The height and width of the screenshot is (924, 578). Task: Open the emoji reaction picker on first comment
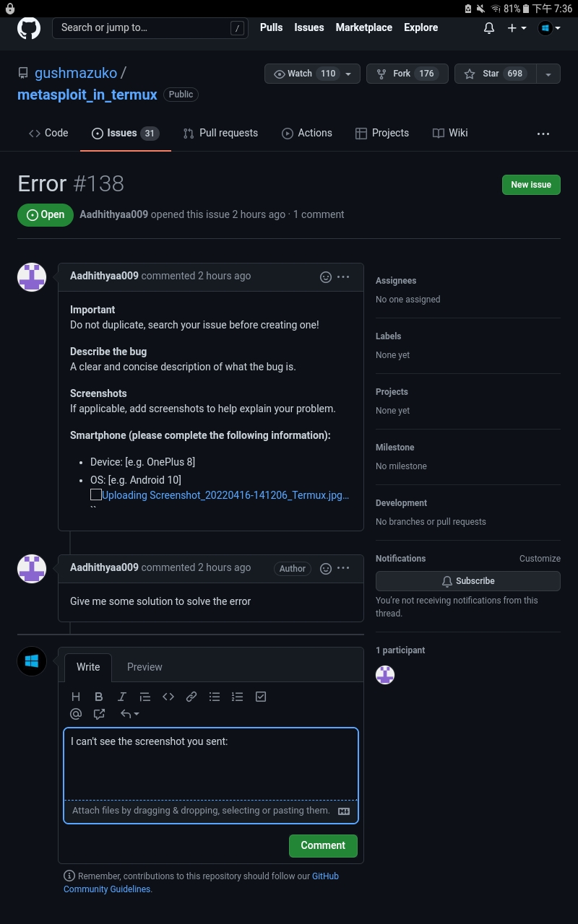[326, 276]
